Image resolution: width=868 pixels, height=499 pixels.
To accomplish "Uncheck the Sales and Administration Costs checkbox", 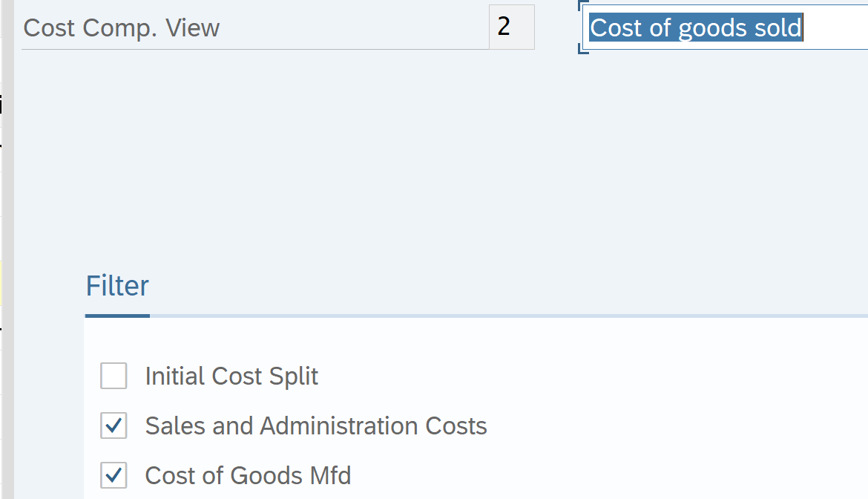I will [114, 426].
